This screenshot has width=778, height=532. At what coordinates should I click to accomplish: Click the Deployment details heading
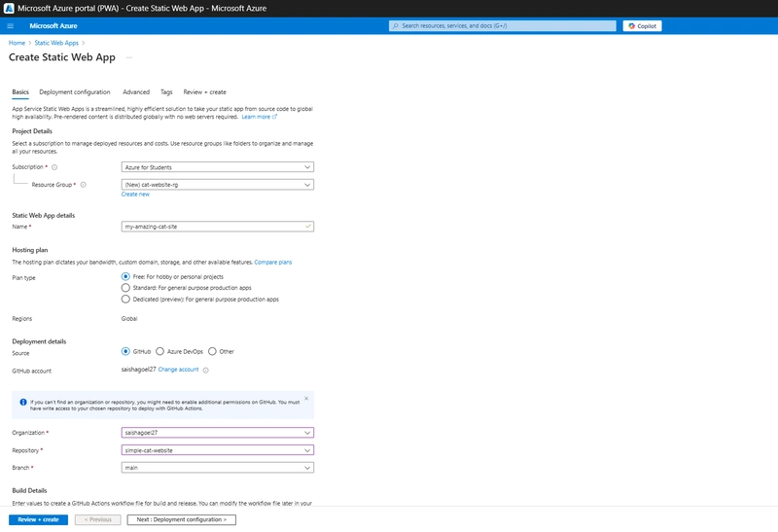pyautogui.click(x=39, y=341)
